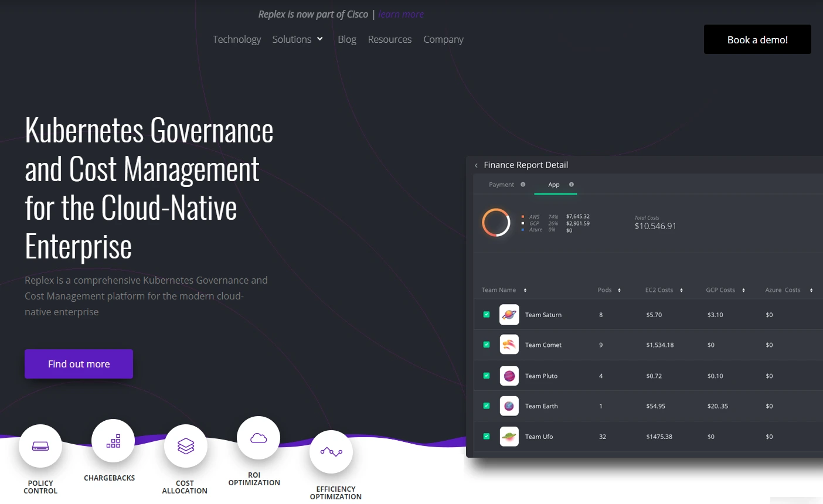The width and height of the screenshot is (823, 504).
Task: Open the Company menu item
Action: (443, 39)
